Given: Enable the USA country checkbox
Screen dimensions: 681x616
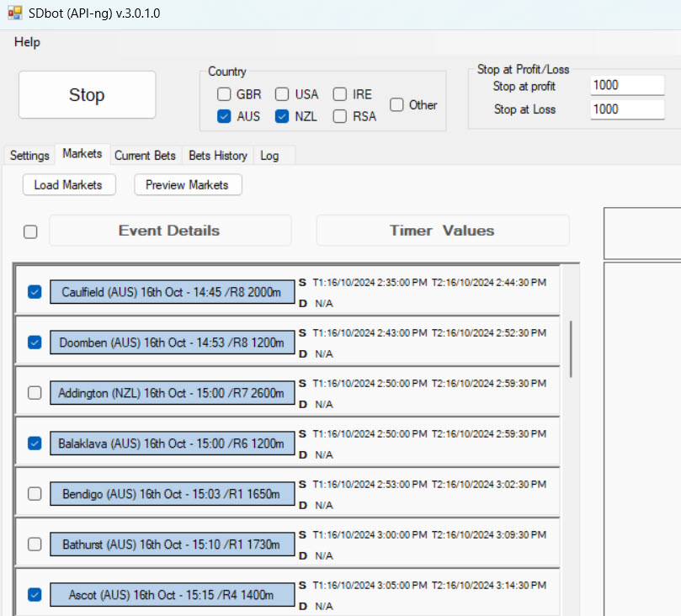Looking at the screenshot, I should tap(282, 94).
